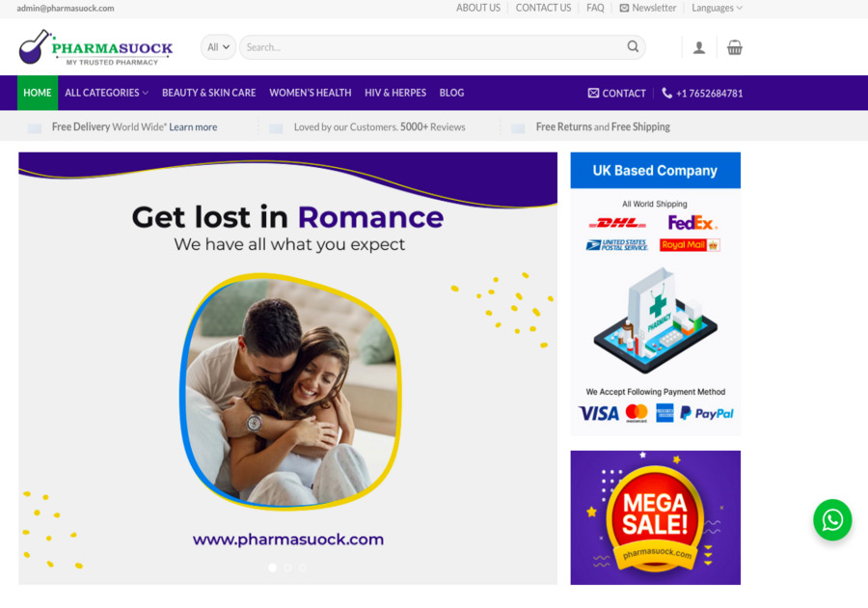868x608 pixels.
Task: Open the user account icon
Action: click(699, 47)
